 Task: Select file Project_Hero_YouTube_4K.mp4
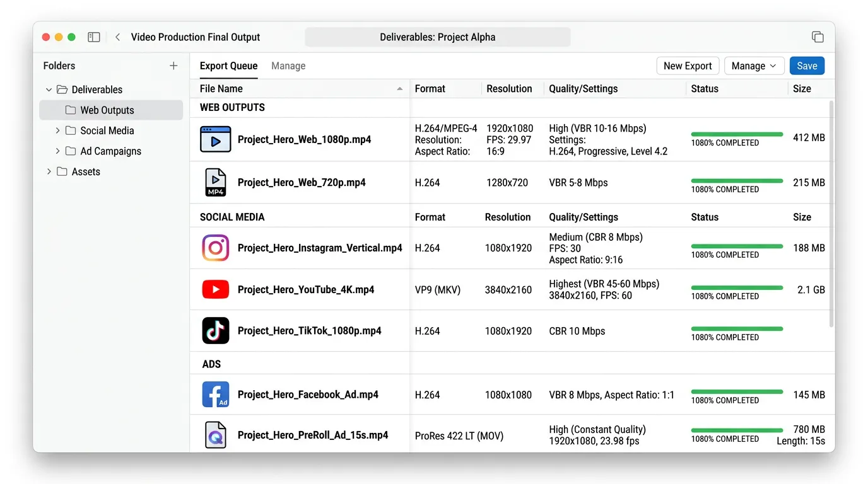306,289
